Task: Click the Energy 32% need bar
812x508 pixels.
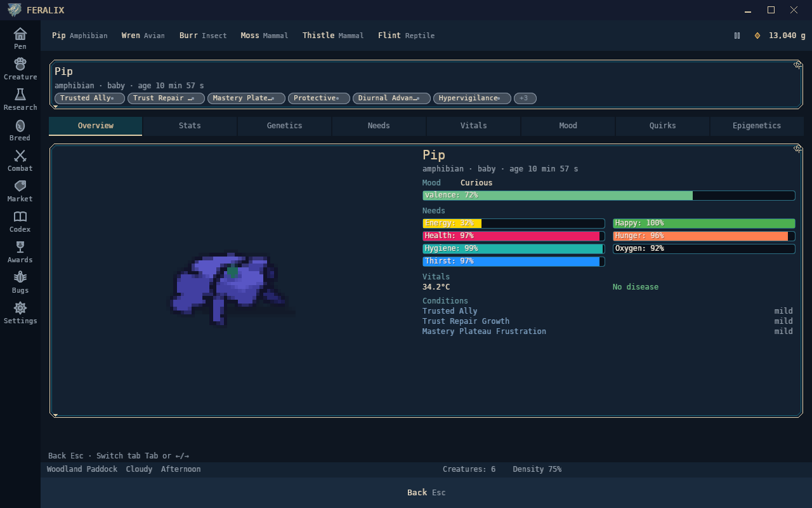Action: coord(513,224)
